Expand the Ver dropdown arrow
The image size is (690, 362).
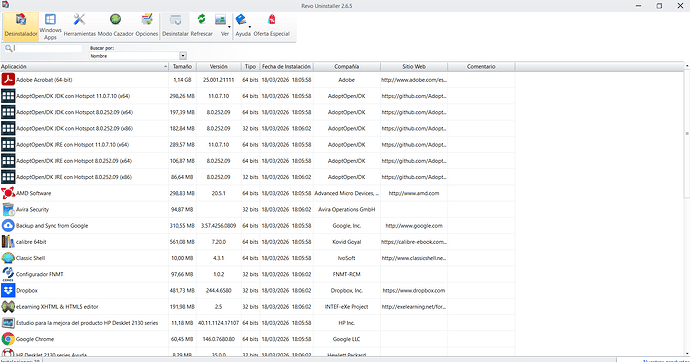click(229, 27)
